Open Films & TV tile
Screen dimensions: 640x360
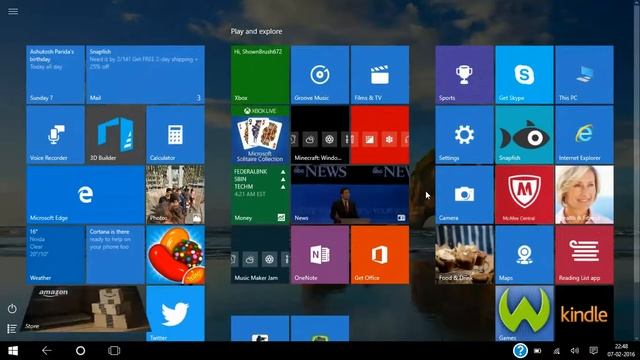coord(380,75)
